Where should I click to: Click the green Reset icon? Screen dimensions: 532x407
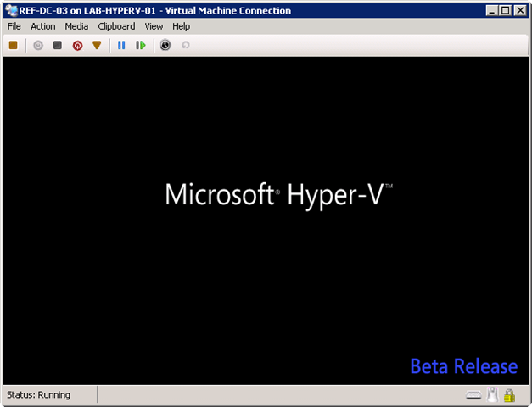[x=141, y=45]
